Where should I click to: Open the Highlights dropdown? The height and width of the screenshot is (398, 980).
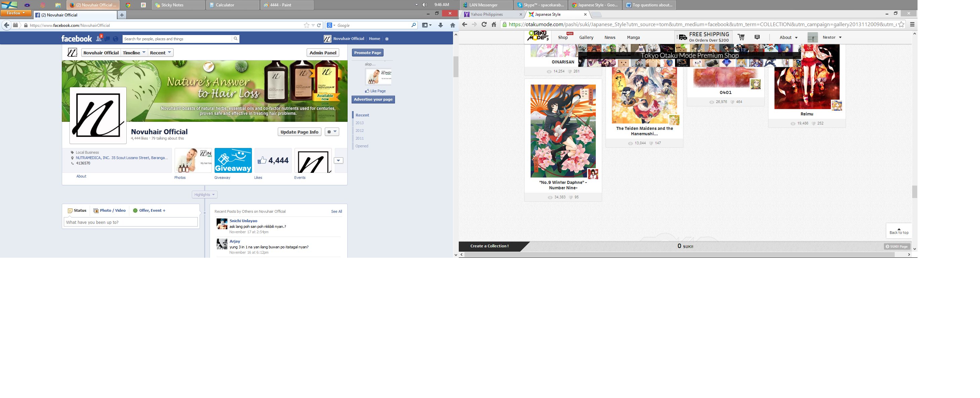point(205,195)
